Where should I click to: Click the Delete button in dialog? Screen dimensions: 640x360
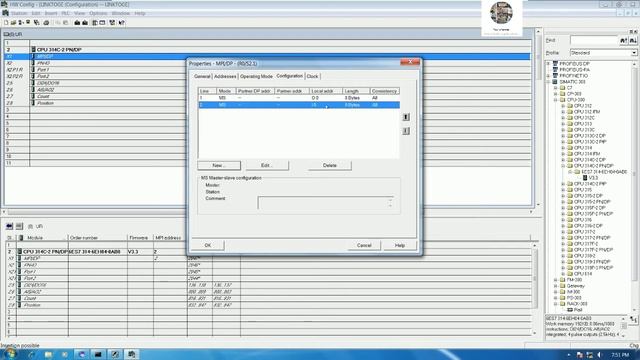[x=330, y=165]
